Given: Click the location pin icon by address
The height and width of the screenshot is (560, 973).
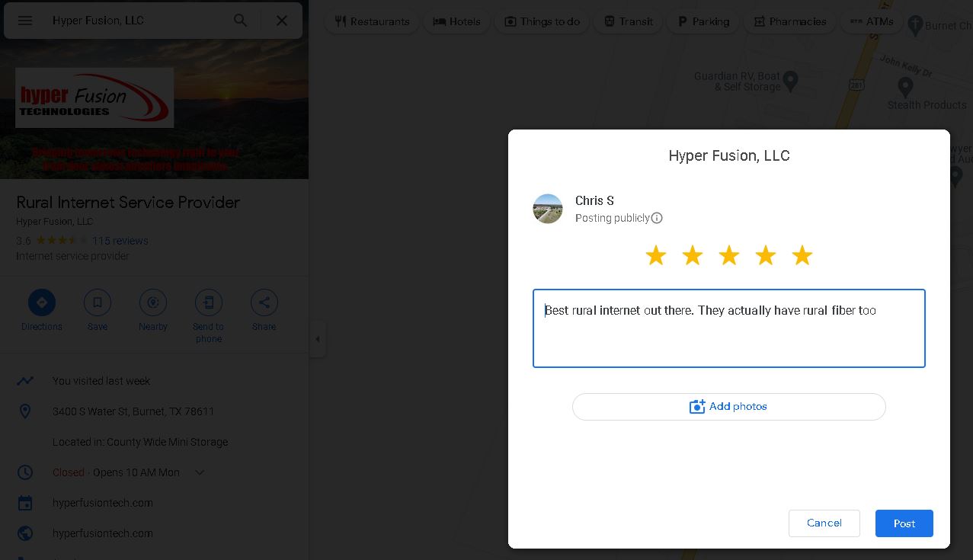Looking at the screenshot, I should (x=25, y=411).
